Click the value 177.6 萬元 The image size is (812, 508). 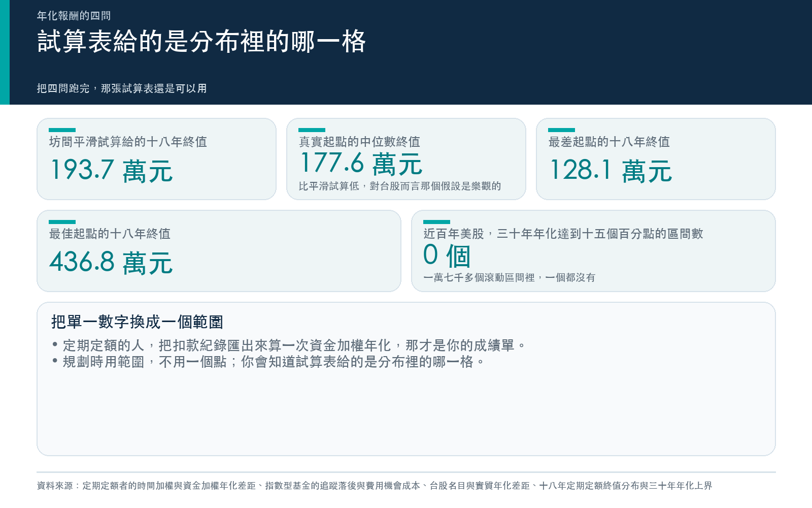pyautogui.click(x=361, y=164)
